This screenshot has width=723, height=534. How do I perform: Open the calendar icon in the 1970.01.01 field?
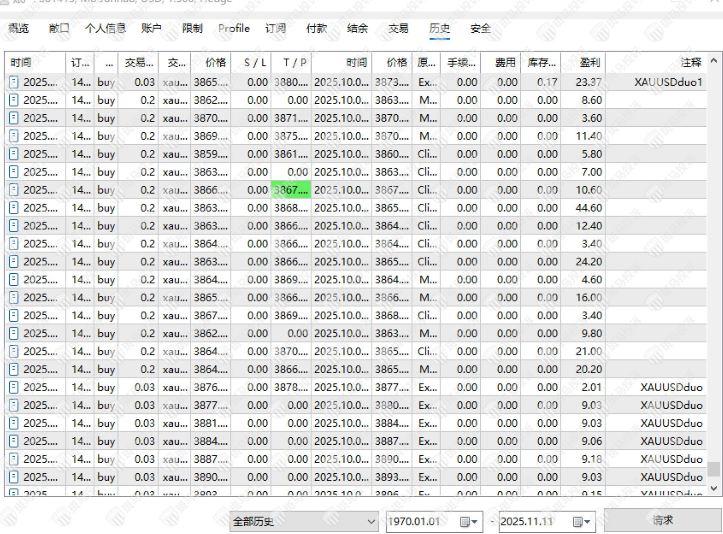pos(465,521)
